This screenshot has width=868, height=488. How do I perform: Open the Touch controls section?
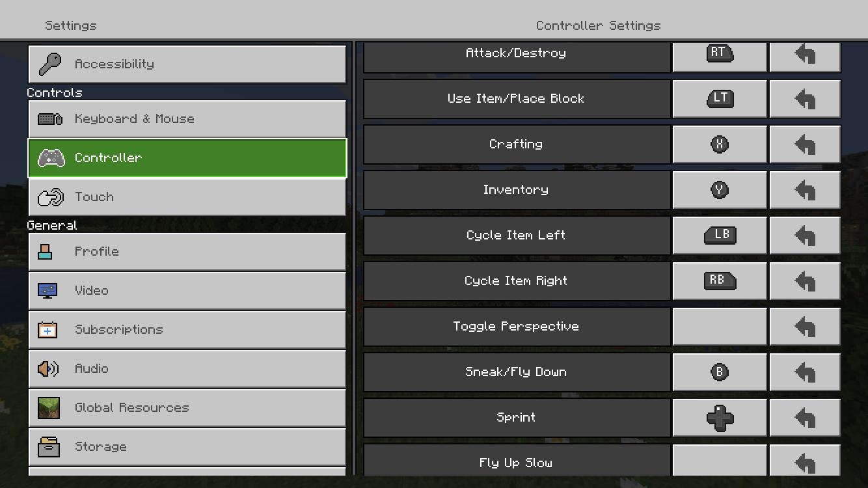click(x=187, y=197)
